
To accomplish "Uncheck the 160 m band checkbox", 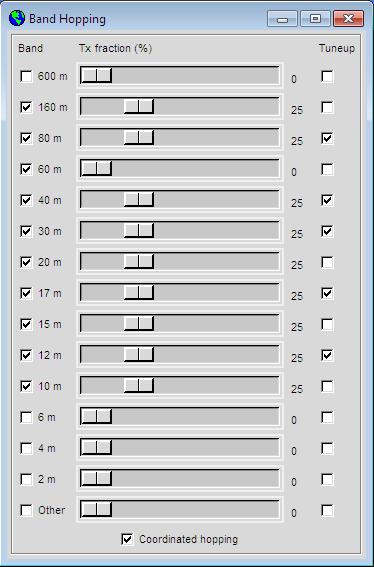I will click(26, 107).
